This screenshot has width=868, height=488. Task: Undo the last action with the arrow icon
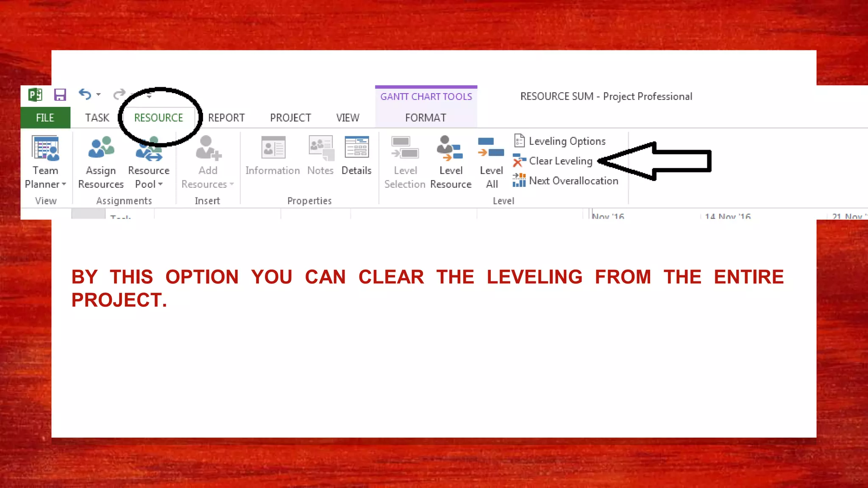click(85, 94)
